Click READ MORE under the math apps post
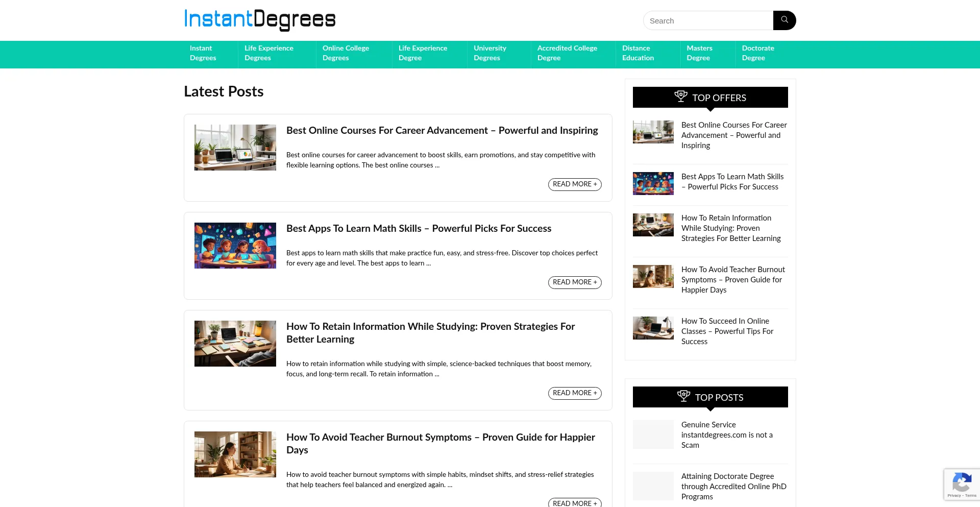The image size is (980, 507). (x=575, y=282)
